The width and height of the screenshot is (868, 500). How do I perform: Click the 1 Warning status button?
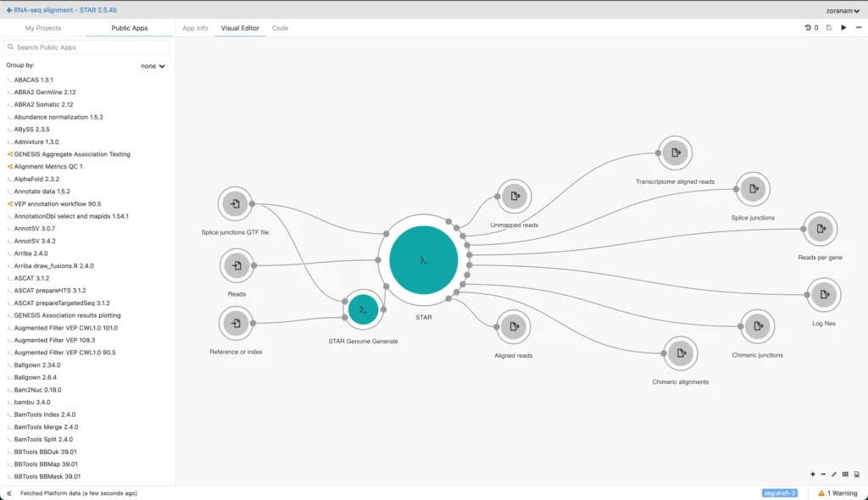click(837, 493)
